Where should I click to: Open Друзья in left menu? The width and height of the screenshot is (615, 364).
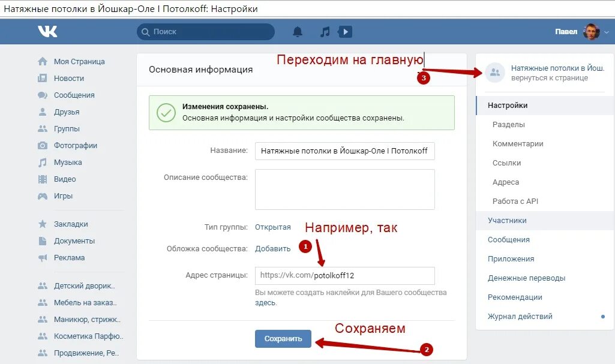[67, 112]
